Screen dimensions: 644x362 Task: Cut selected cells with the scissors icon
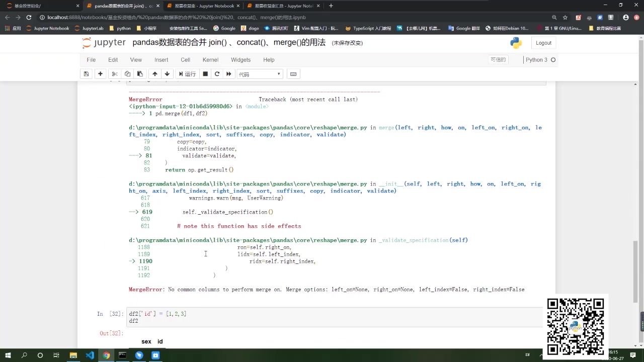pos(114,74)
